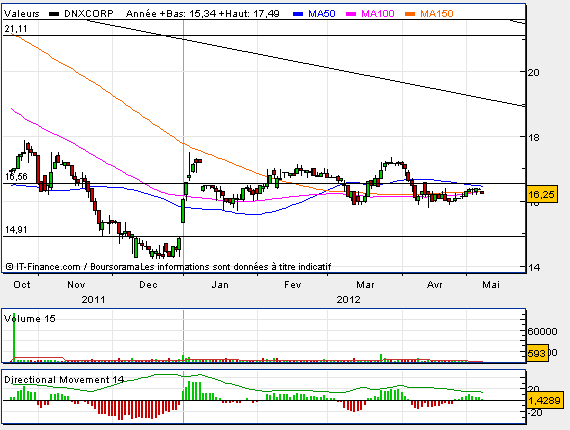
Task: Click the +Haut: 17,49 value
Action: click(249, 14)
